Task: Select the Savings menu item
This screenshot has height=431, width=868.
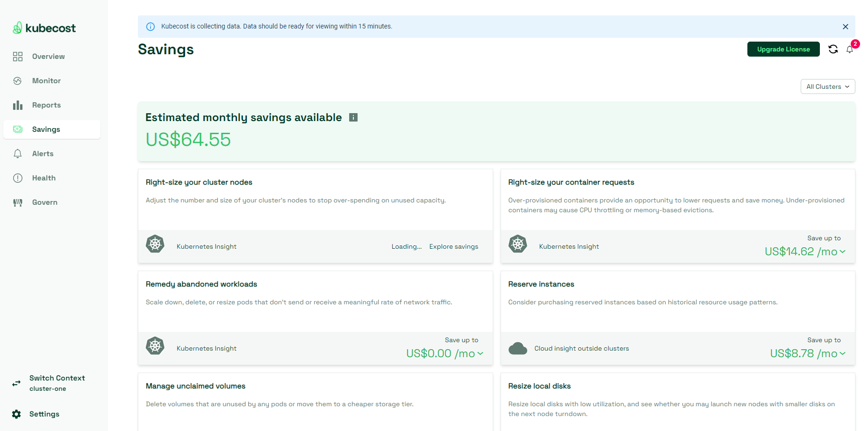Action: click(52, 129)
